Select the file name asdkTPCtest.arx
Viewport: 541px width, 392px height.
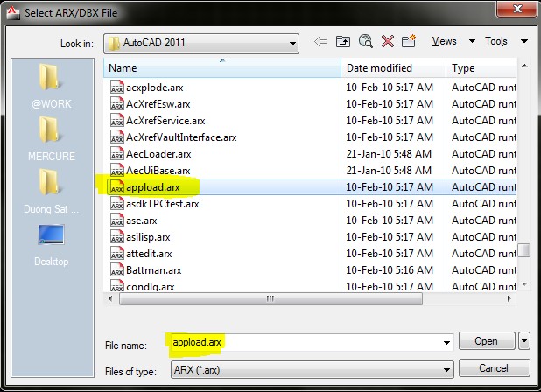point(163,204)
